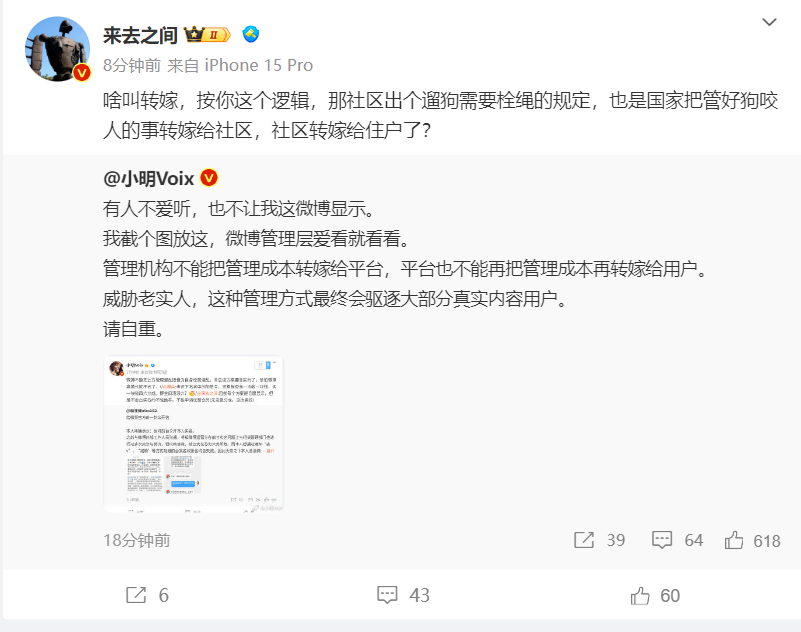
Task: Open 来去之间's profile avatar
Action: 57,49
